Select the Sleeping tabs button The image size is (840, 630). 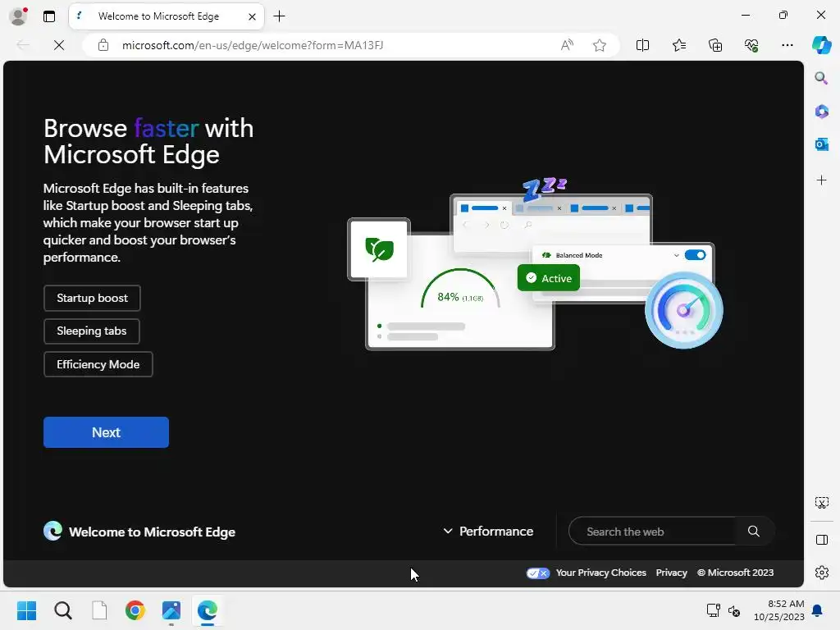click(x=92, y=331)
